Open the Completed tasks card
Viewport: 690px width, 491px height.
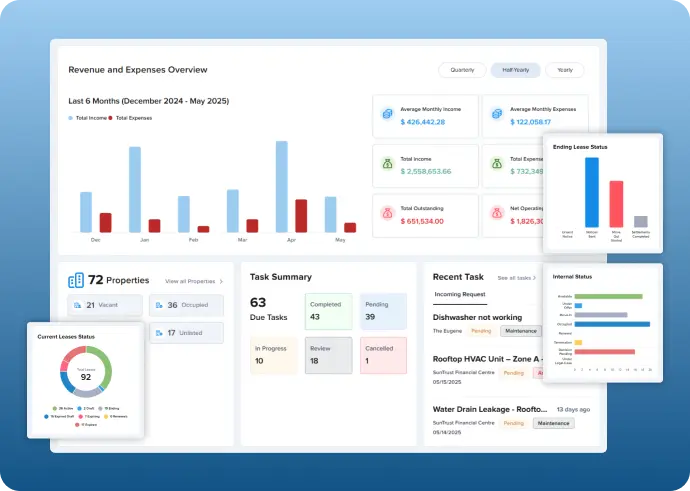pos(329,311)
